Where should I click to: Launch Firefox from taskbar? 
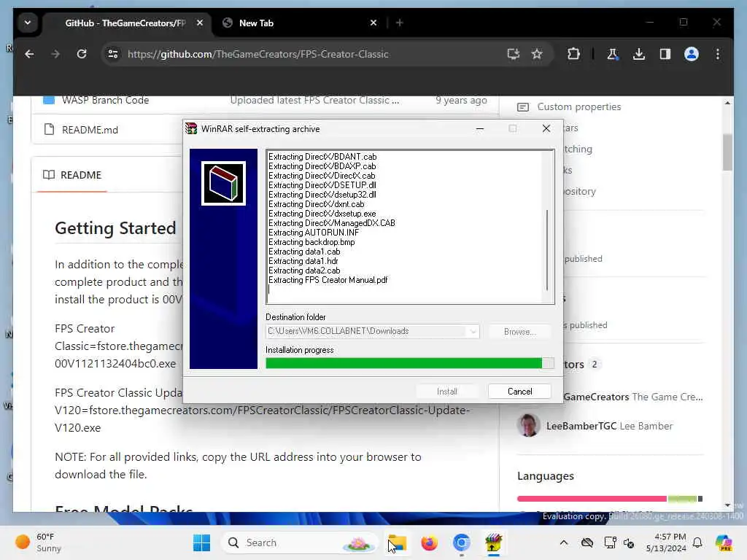point(429,542)
